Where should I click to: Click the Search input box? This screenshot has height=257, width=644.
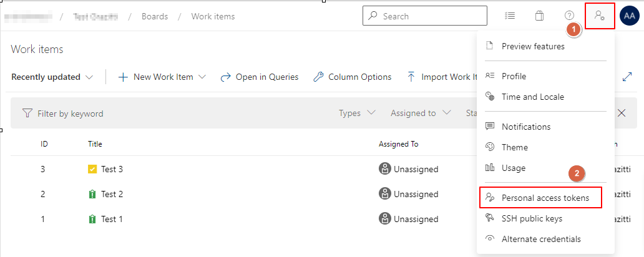(431, 16)
